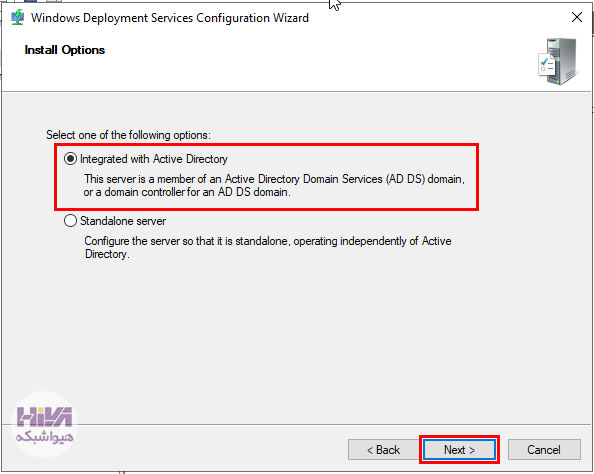This screenshot has width=594, height=474.
Task: Select the Standalone server radio button
Action: pos(70,221)
